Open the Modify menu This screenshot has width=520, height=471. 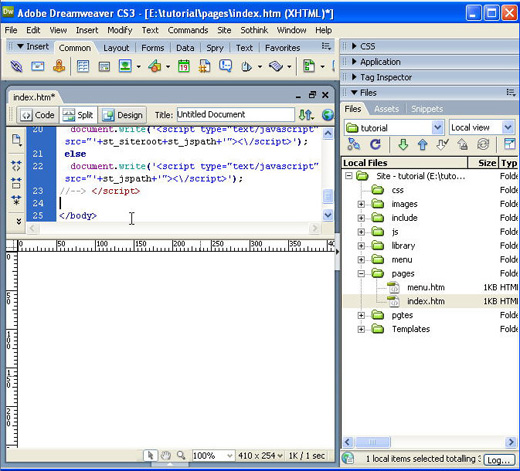[120, 30]
